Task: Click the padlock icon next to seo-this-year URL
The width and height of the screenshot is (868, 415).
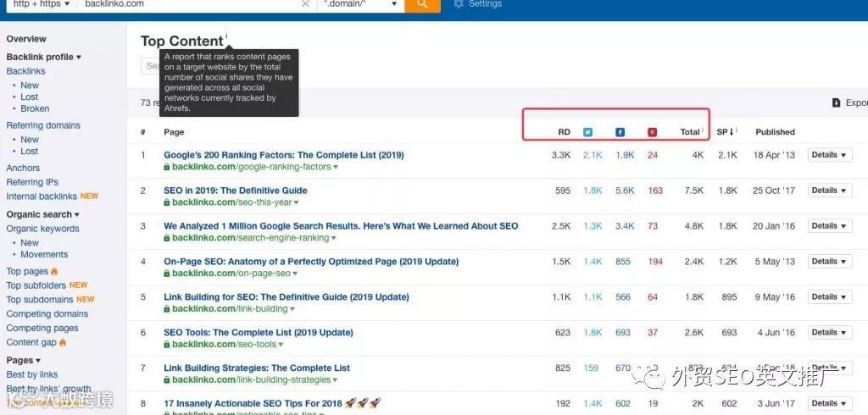Action: [167, 202]
